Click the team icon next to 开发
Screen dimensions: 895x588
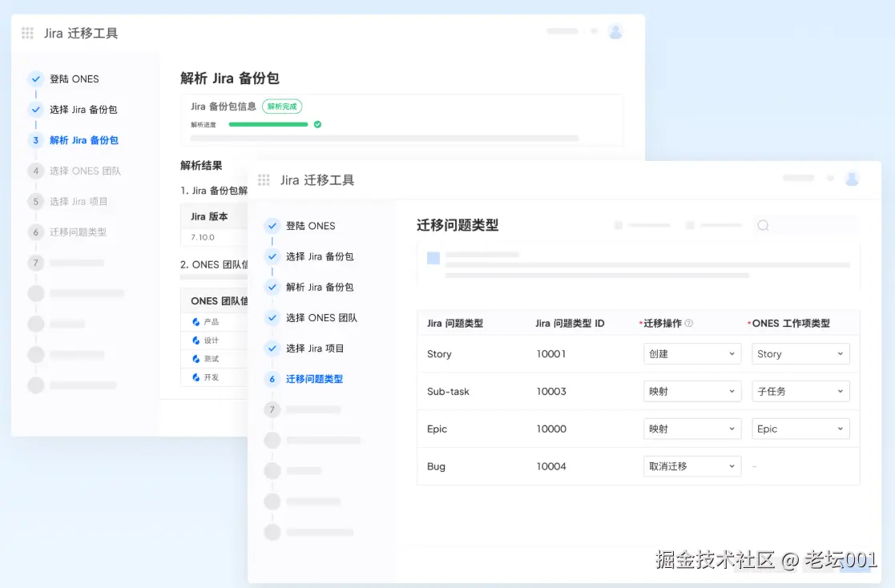coord(195,377)
